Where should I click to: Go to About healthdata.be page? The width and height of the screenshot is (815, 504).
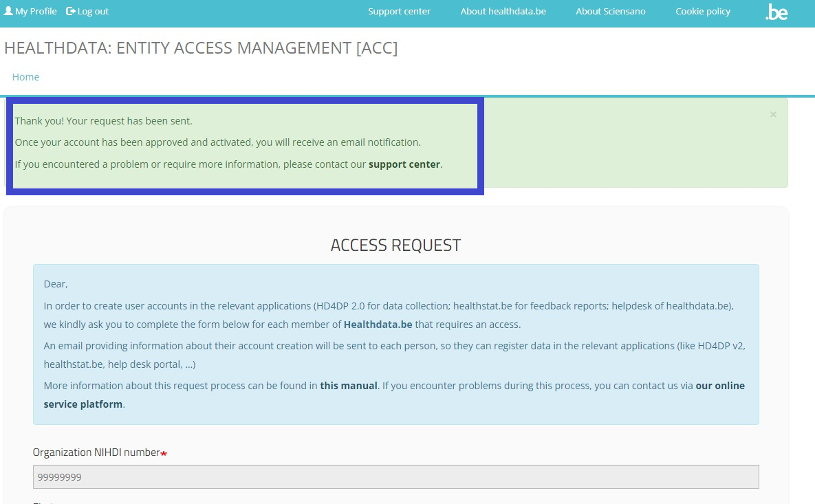click(503, 11)
